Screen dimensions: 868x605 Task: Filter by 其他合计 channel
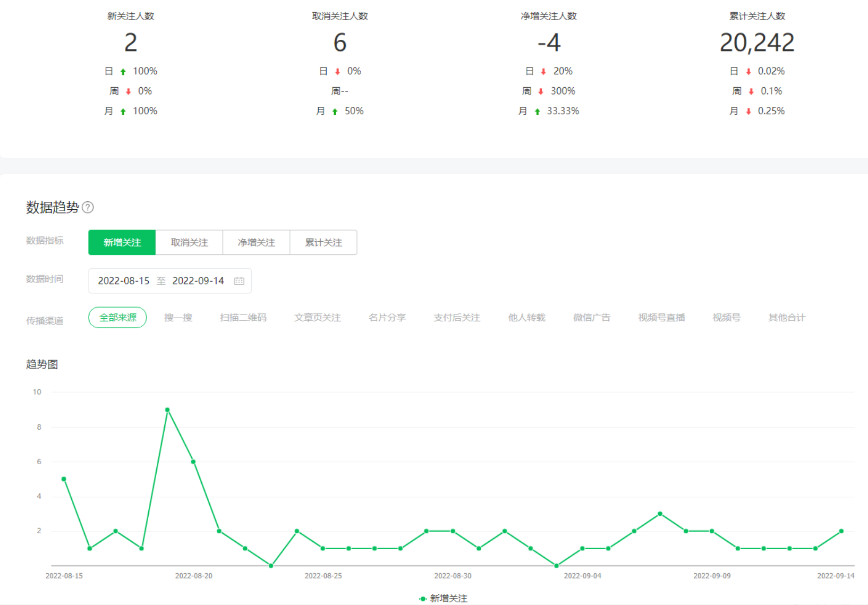point(787,318)
